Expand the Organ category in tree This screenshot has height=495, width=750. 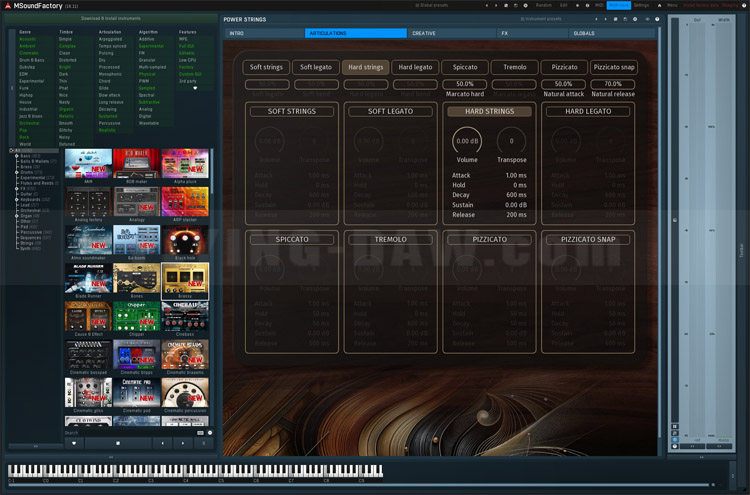point(17,216)
